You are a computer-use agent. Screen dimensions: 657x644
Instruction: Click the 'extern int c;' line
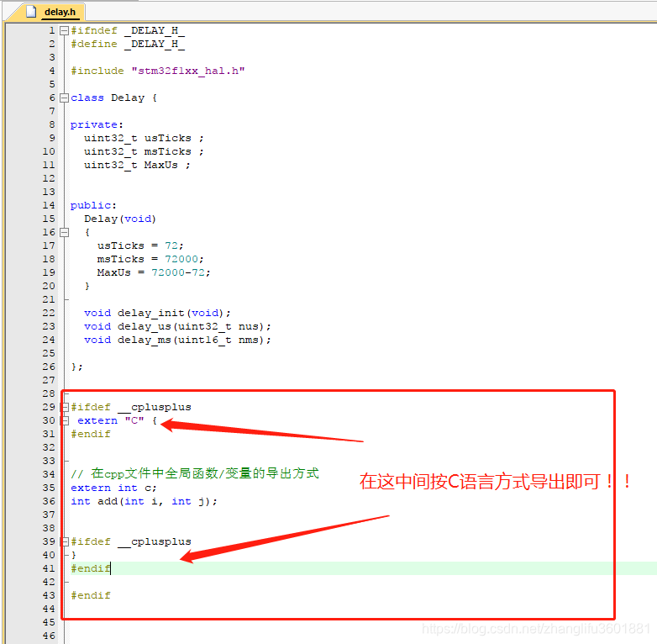coord(113,488)
